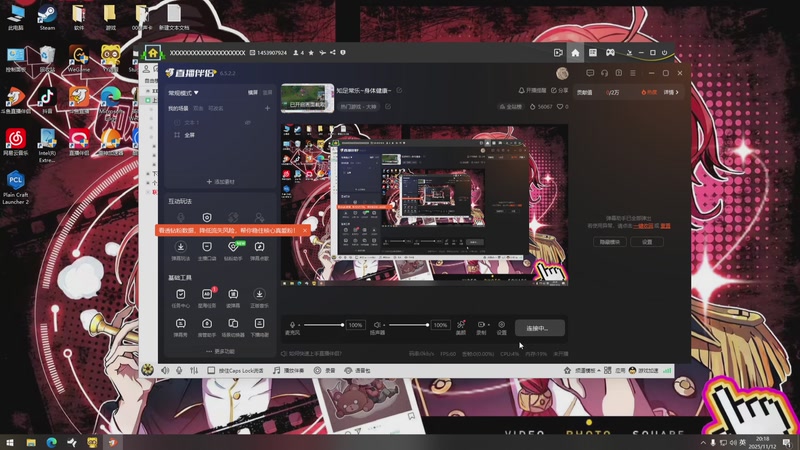Screen dimensions: 800x450
Task: Open the 如何快速上手直播伴侣 help link
Action: 311,354
